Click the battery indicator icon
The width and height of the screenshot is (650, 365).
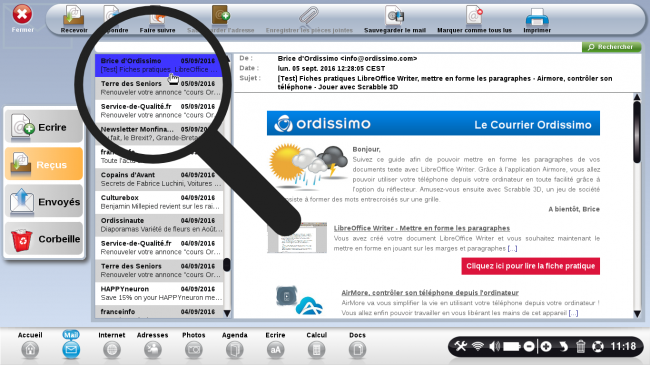(512, 346)
